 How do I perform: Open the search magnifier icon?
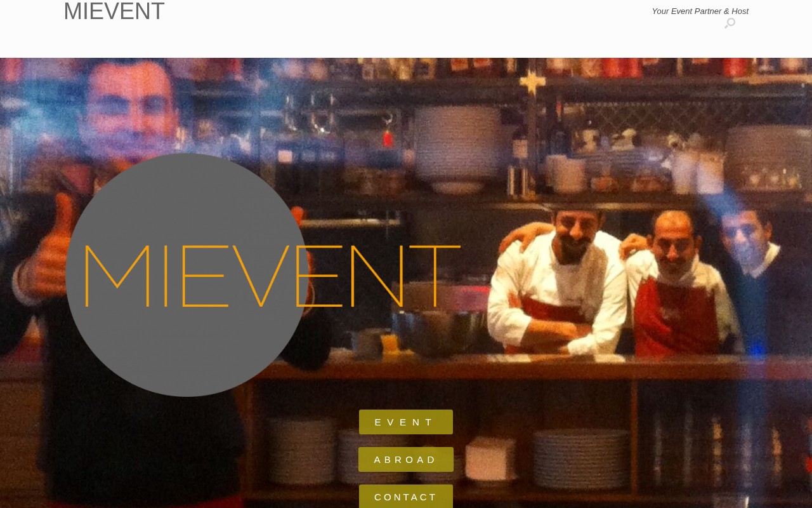tap(730, 23)
